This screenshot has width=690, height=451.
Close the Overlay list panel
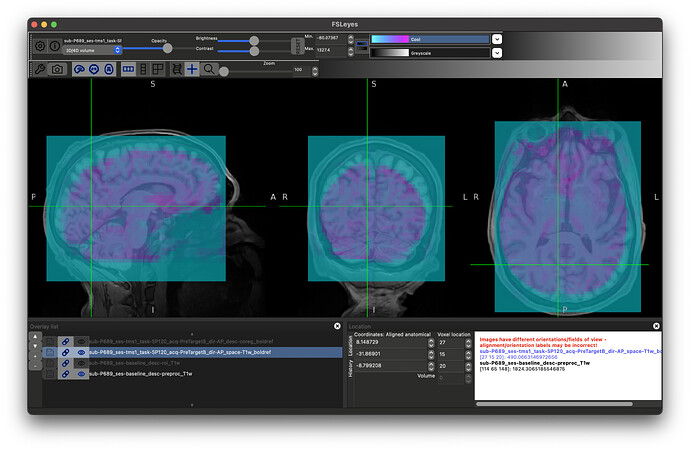tap(337, 326)
